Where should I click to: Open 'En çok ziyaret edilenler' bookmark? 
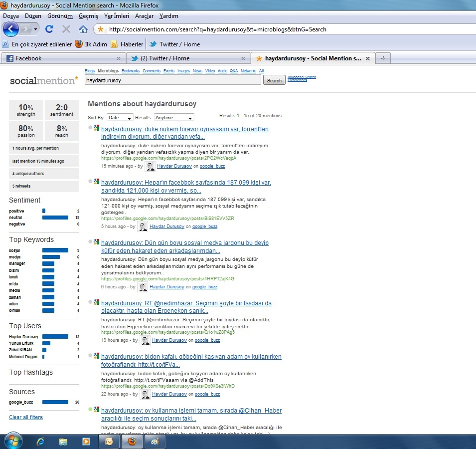point(37,44)
